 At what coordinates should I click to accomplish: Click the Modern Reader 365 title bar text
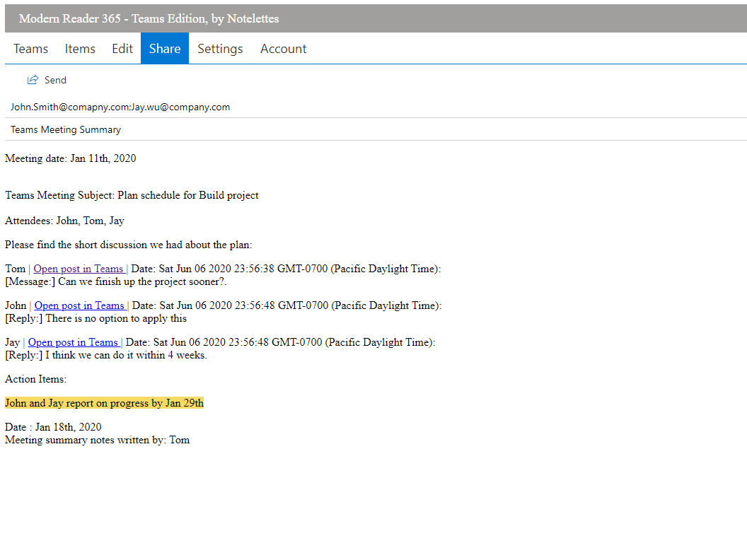coord(149,18)
